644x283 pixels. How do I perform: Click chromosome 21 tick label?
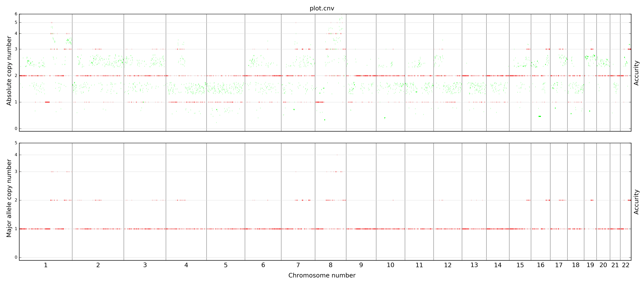[x=615, y=265]
